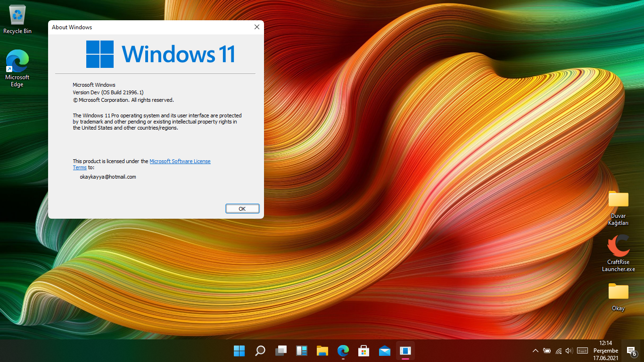Click the Microsoft Corporation copyright line
The image size is (644, 362).
tap(123, 100)
